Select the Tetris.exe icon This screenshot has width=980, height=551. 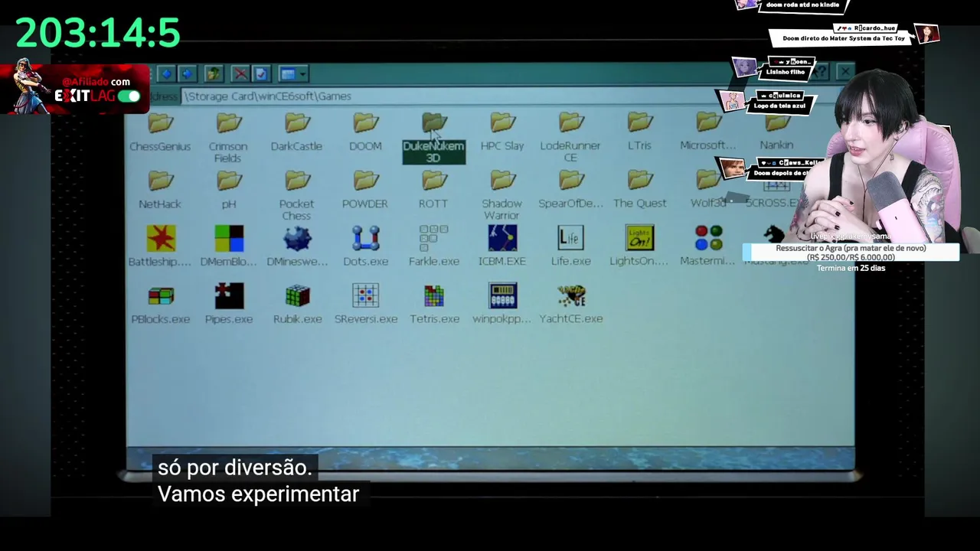[x=434, y=304]
